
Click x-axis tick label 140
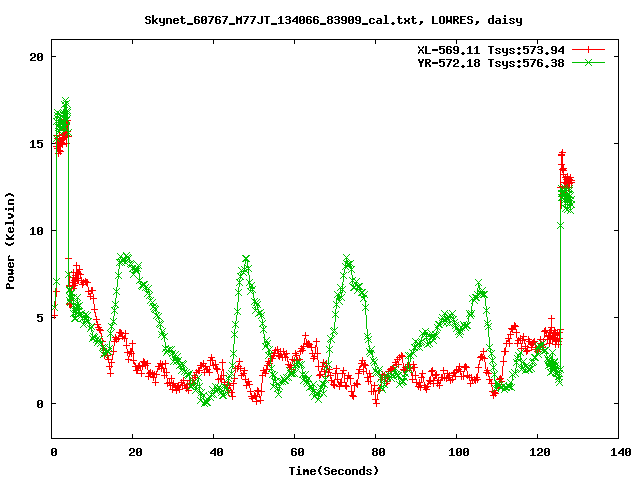[x=621, y=452]
